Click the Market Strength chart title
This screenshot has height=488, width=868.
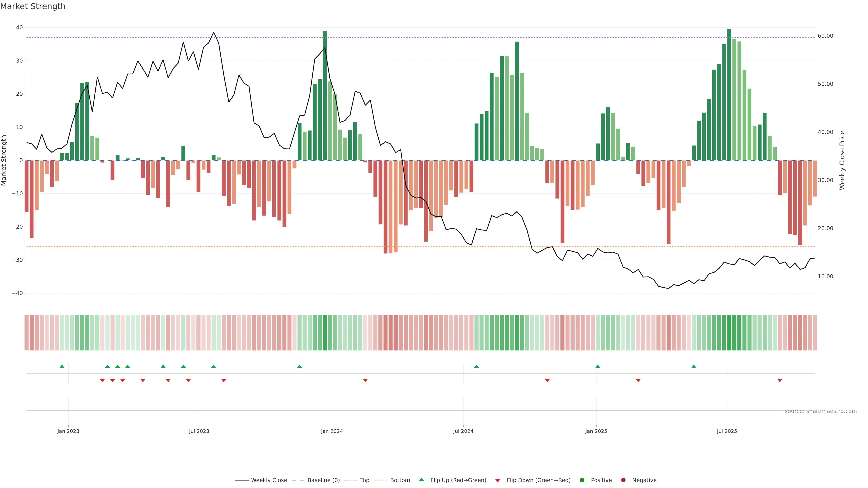tap(33, 6)
